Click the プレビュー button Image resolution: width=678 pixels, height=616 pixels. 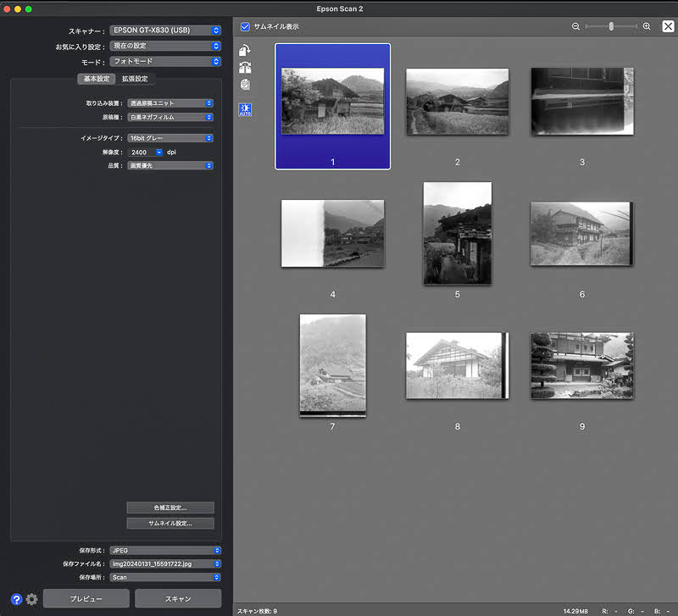[x=86, y=599]
